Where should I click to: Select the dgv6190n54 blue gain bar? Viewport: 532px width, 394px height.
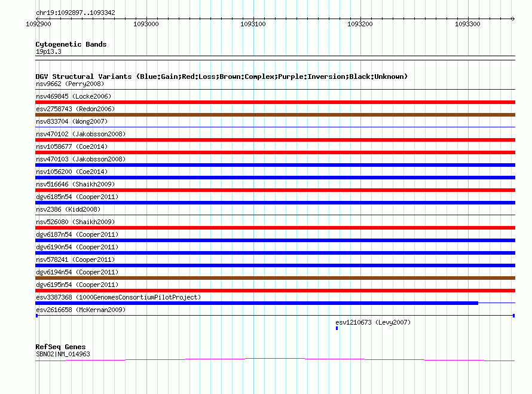tap(275, 253)
